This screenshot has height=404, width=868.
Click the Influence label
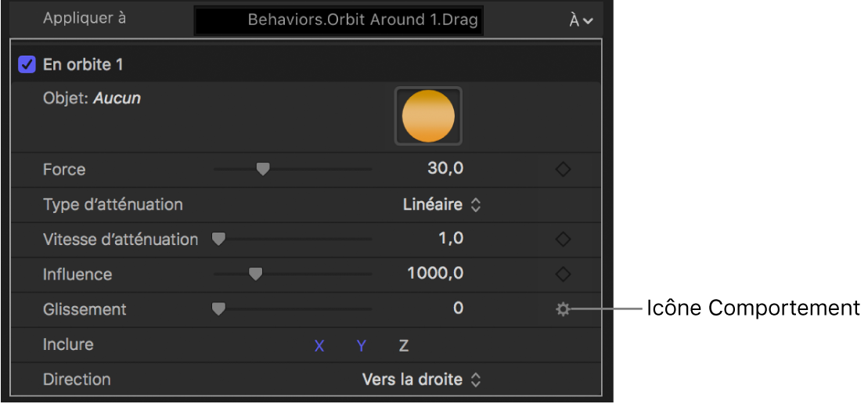(x=77, y=275)
